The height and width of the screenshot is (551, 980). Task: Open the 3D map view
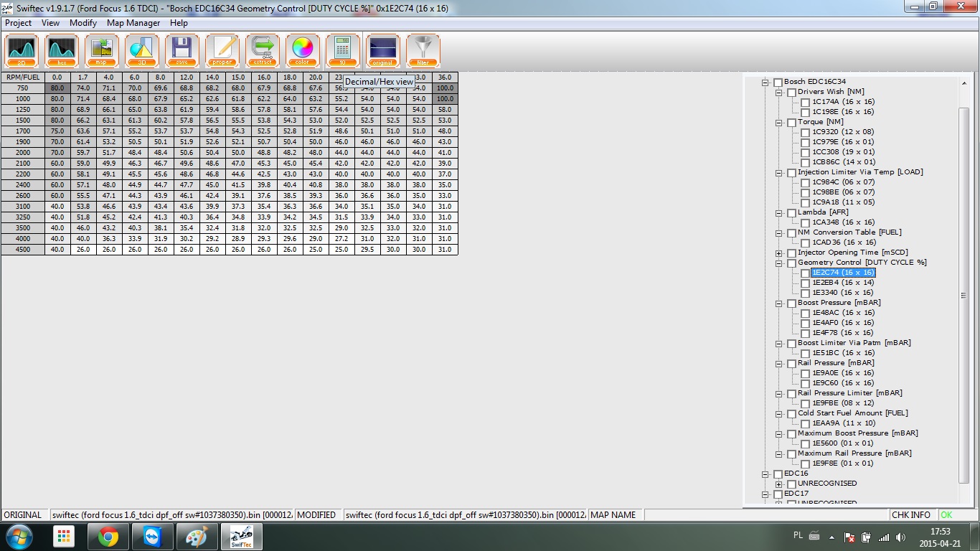click(142, 51)
